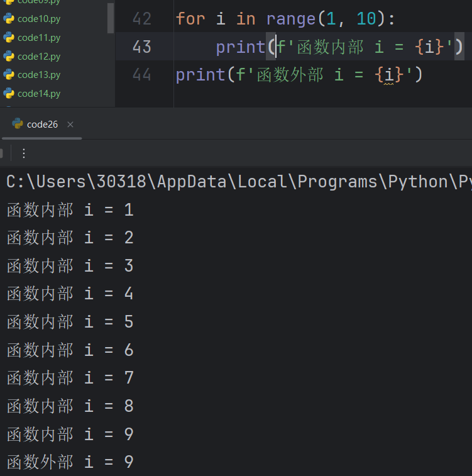Click line number 42 in the gutter

click(141, 19)
